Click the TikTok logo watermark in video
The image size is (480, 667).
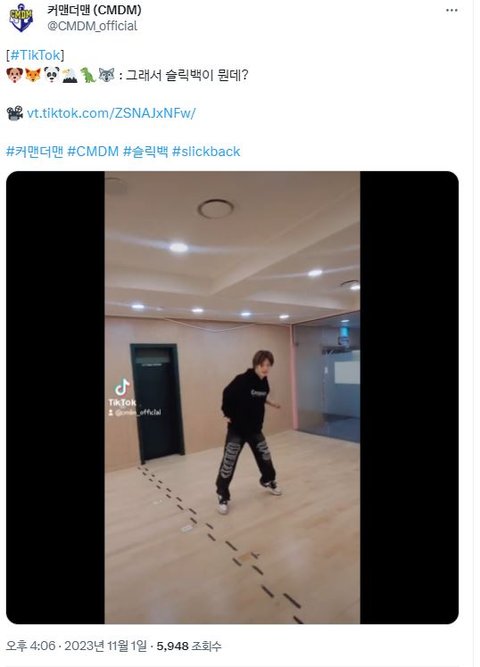coord(122,392)
